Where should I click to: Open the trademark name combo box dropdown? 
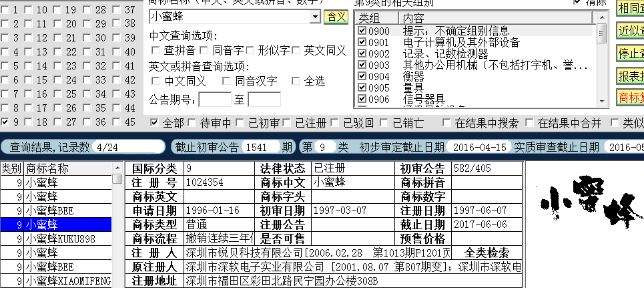[x=315, y=17]
